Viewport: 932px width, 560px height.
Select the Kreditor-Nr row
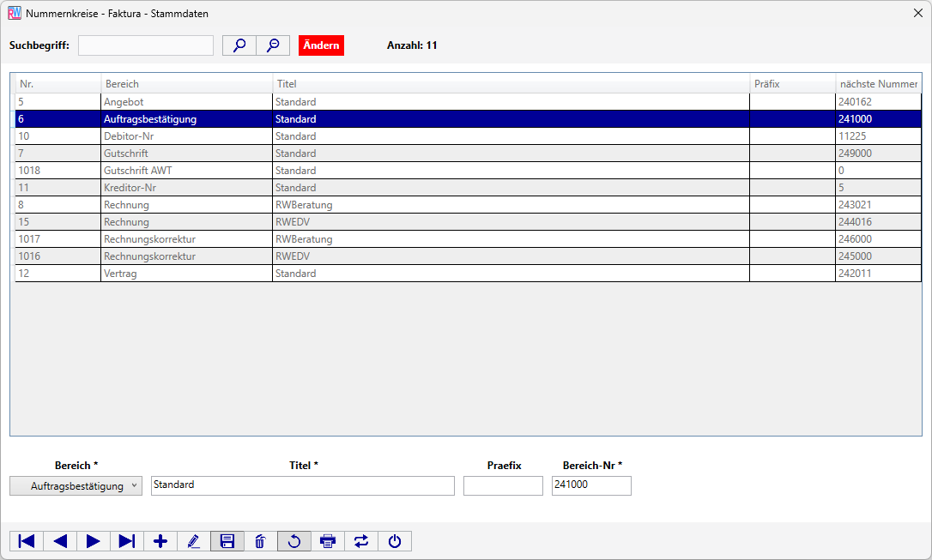click(x=469, y=188)
